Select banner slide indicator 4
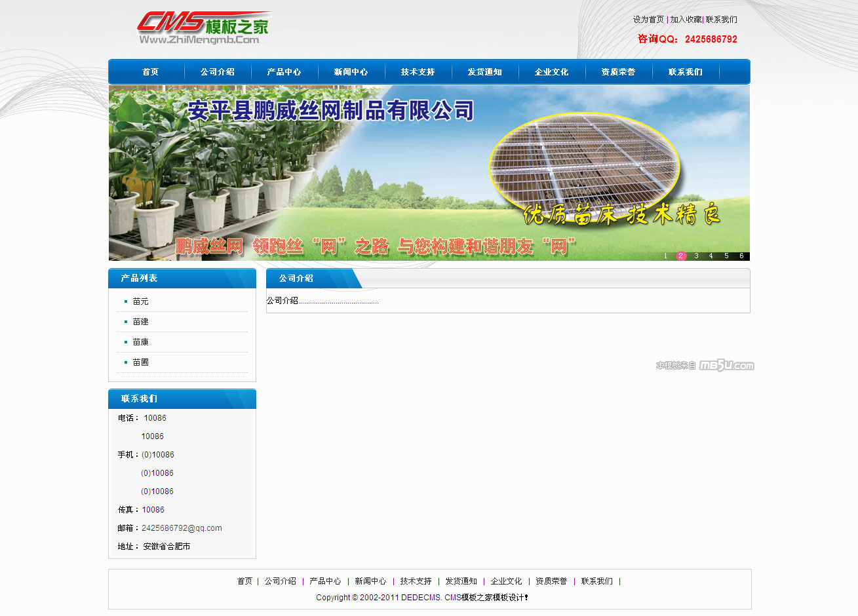Screen dimensions: 858x616 711,256
